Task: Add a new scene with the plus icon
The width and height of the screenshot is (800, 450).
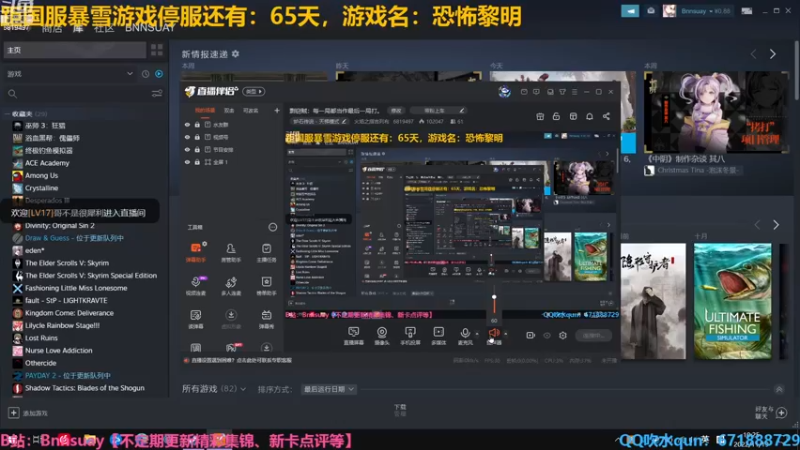Action: 277,110
